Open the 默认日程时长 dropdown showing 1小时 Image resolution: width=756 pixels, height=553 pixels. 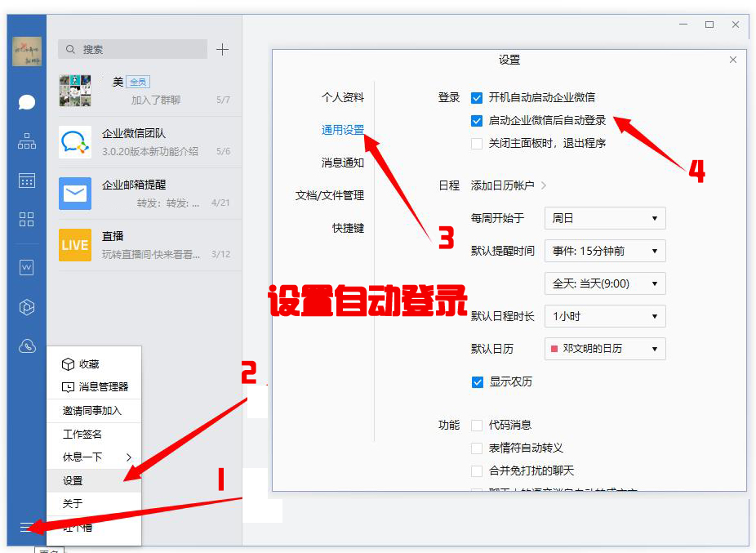click(x=605, y=316)
